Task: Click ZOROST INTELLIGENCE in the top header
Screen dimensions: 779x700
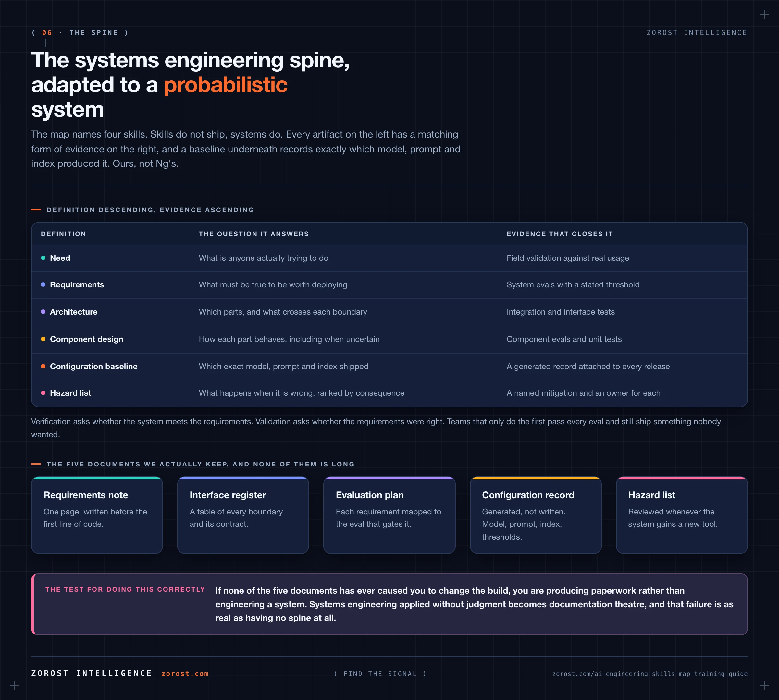Action: coord(697,33)
